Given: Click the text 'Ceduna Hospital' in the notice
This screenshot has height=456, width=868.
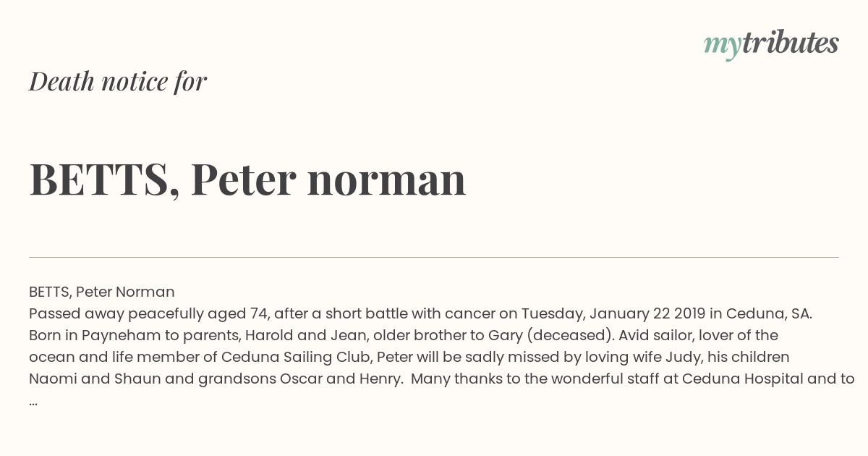Looking at the screenshot, I should pyautogui.click(x=742, y=379).
